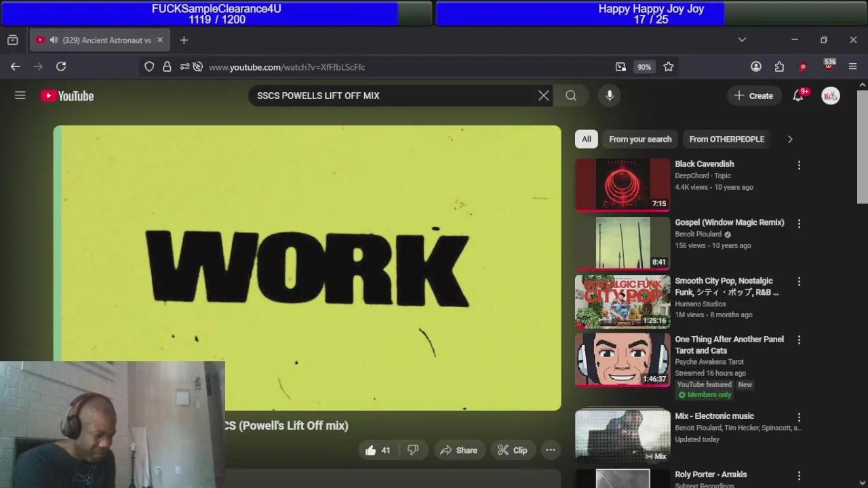Viewport: 868px width, 488px height.
Task: List all tabs dropdown arrow
Action: coord(742,40)
